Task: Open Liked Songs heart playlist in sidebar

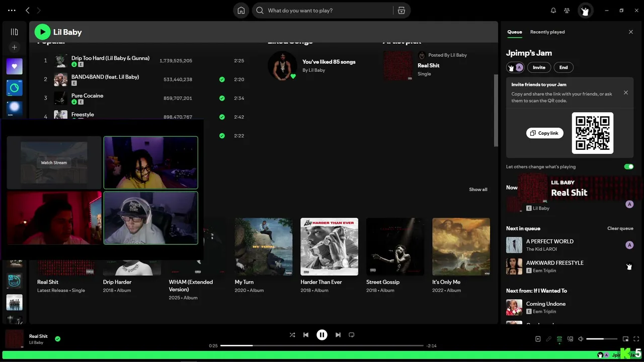Action: point(14,66)
